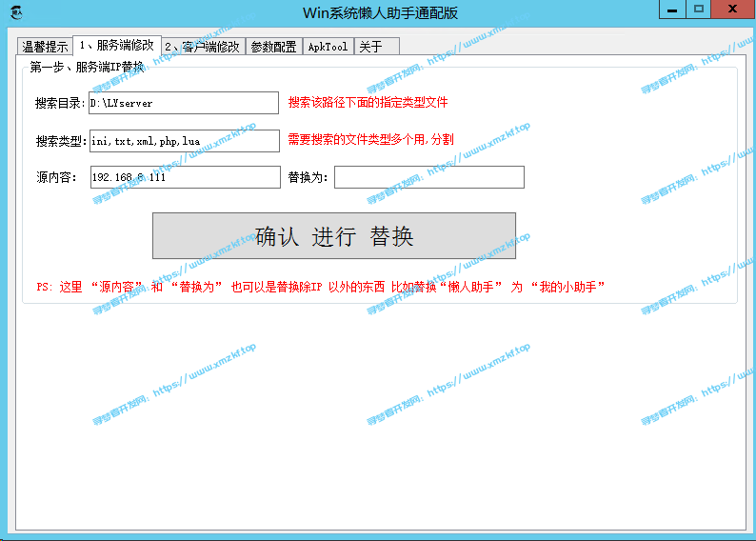Click the app icon in title bar
Image resolution: width=756 pixels, height=541 pixels.
16,12
